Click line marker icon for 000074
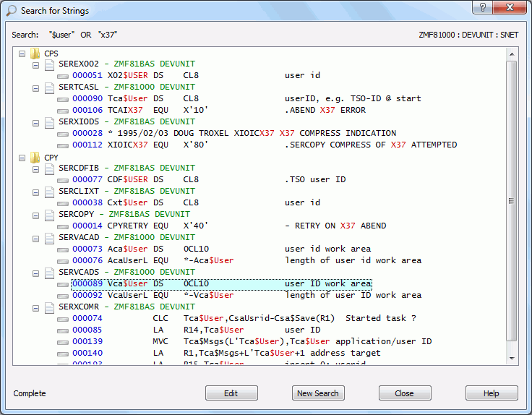 (63, 320)
